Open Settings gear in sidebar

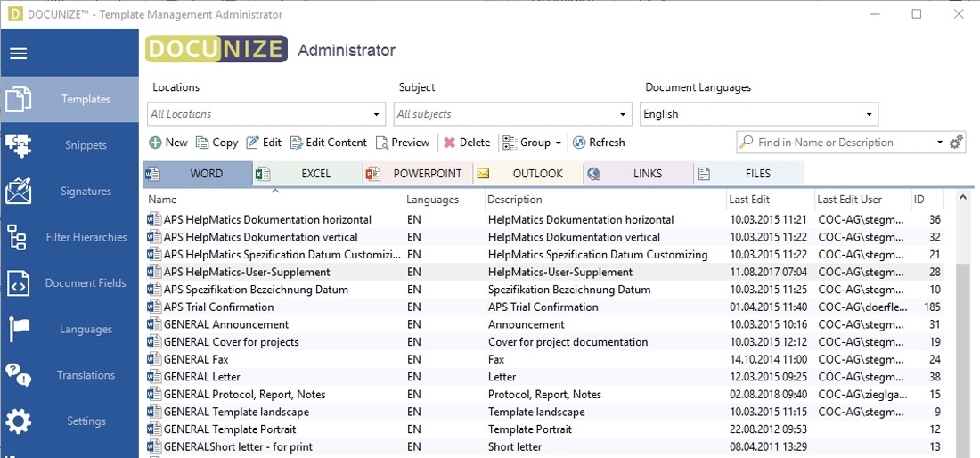click(19, 421)
